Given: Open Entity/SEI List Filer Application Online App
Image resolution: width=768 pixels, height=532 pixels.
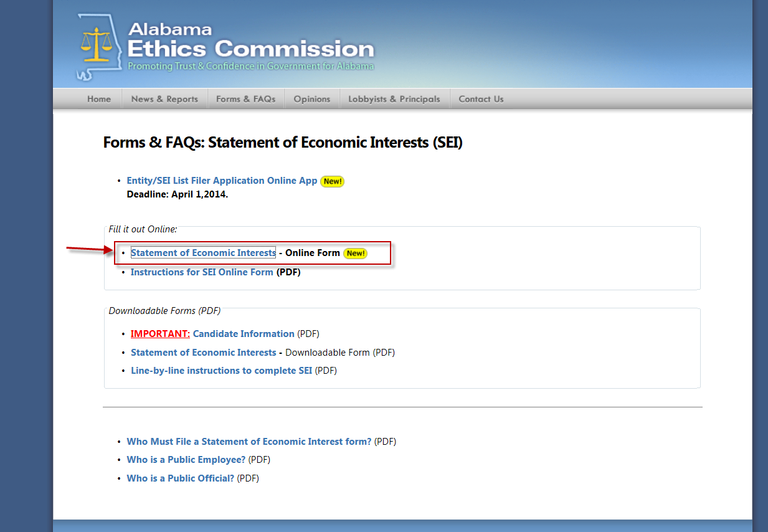Looking at the screenshot, I should [x=222, y=181].
